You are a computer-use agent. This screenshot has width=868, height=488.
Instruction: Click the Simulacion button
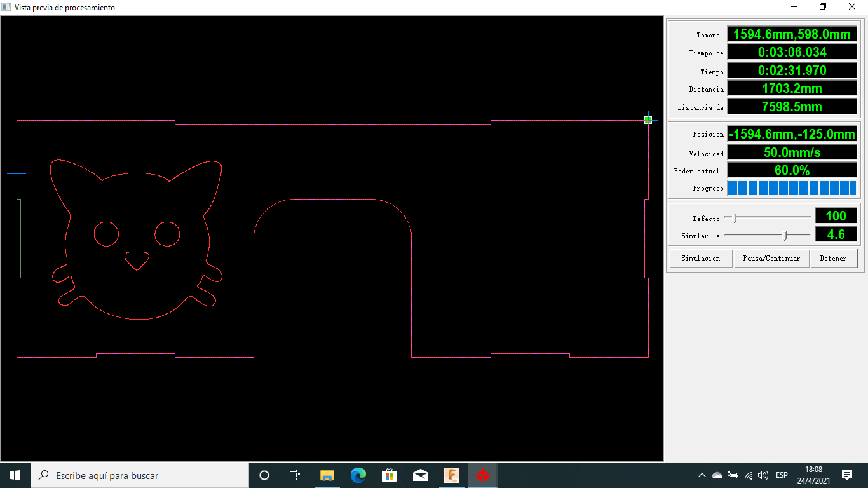point(701,259)
